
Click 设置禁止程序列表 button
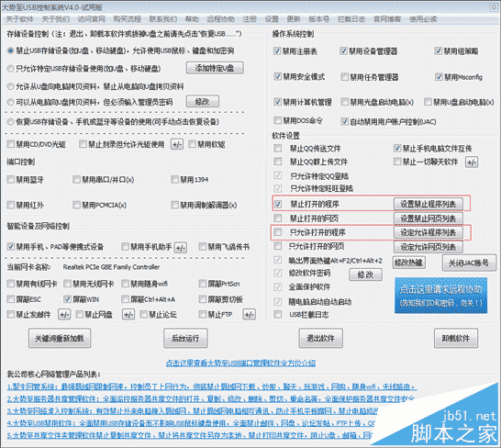click(429, 204)
